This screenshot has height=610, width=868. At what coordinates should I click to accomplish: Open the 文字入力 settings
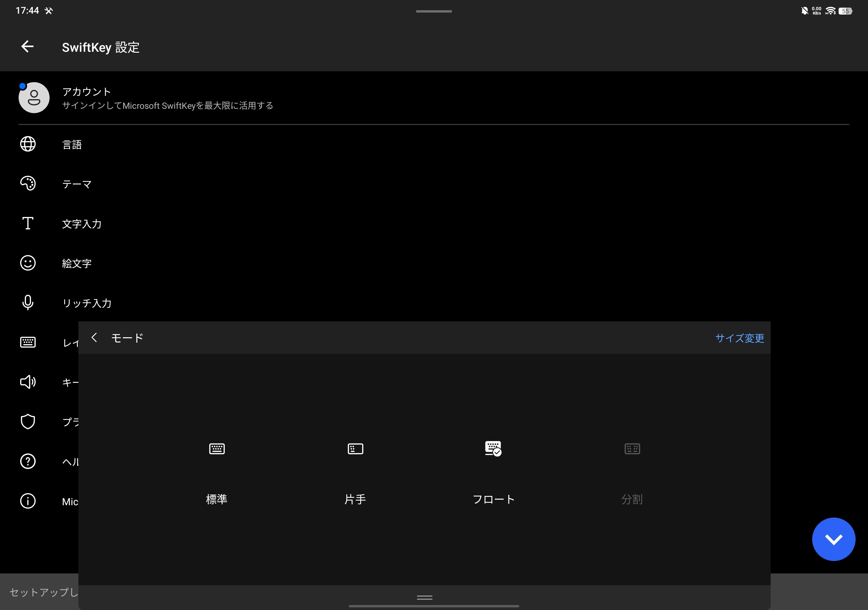(x=434, y=224)
